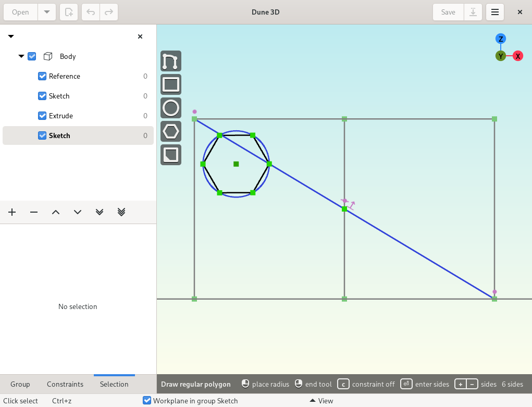Image resolution: width=532 pixels, height=407 pixels.
Task: Click the Open button
Action: pos(20,12)
